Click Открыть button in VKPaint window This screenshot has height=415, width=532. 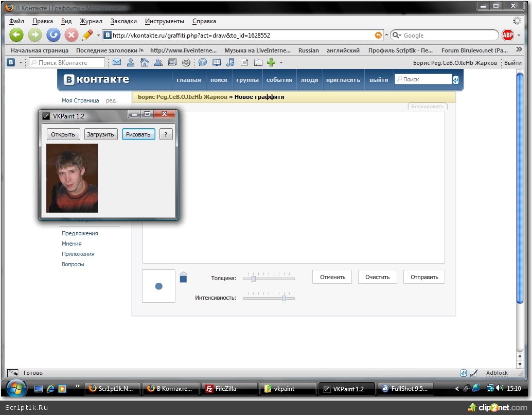click(x=63, y=134)
